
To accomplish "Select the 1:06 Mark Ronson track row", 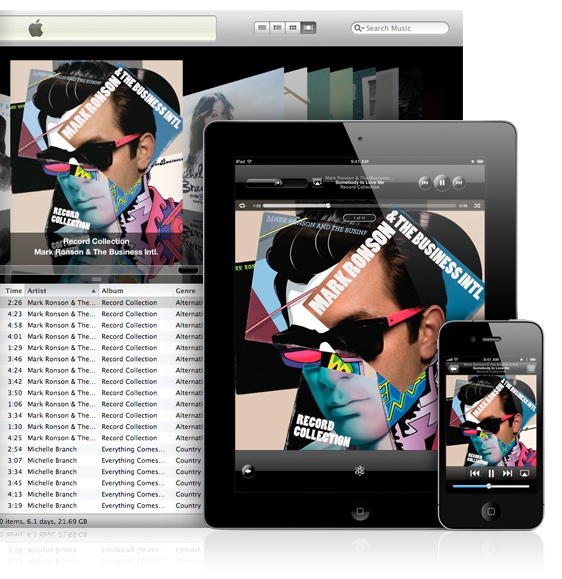I will pos(102,404).
